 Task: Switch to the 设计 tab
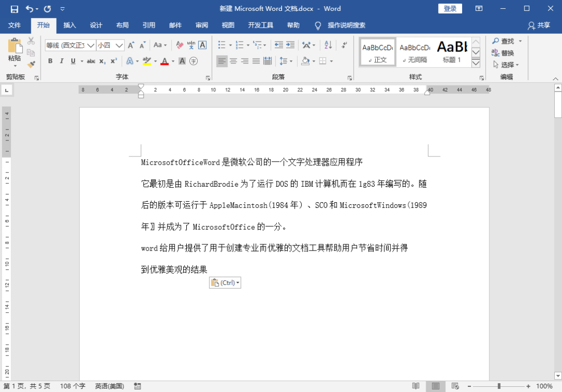point(96,25)
